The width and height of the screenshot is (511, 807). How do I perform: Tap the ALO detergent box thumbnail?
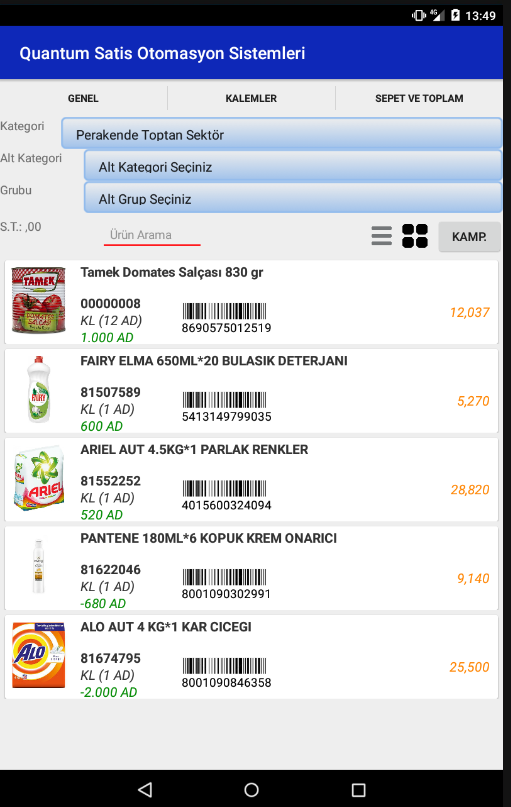39,655
